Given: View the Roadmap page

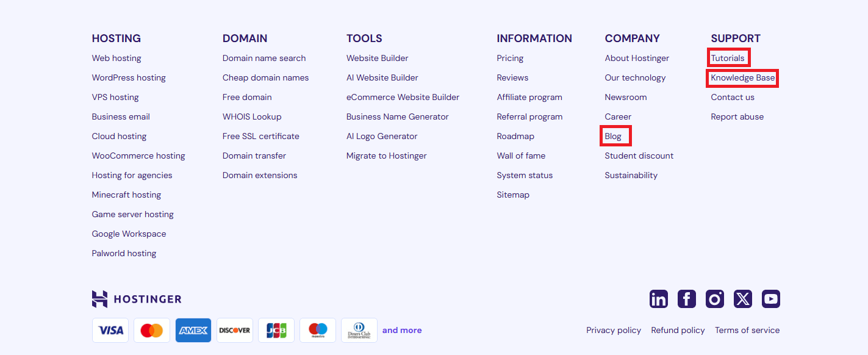Looking at the screenshot, I should (x=515, y=136).
